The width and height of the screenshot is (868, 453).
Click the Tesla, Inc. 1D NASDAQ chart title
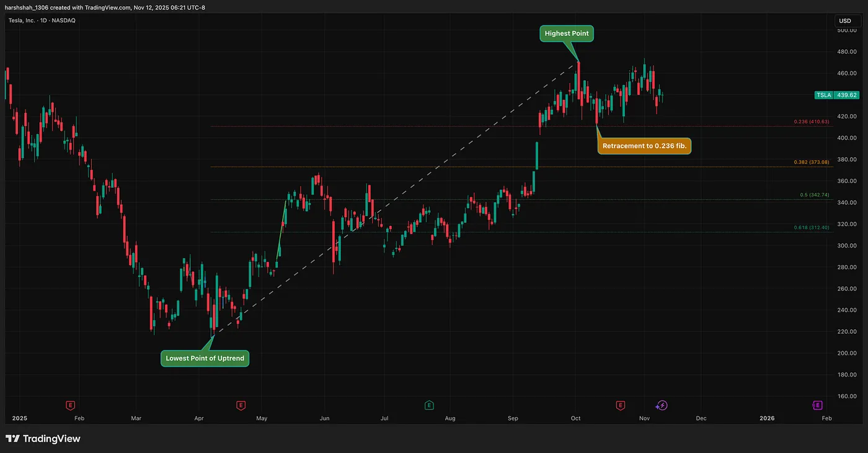[42, 20]
